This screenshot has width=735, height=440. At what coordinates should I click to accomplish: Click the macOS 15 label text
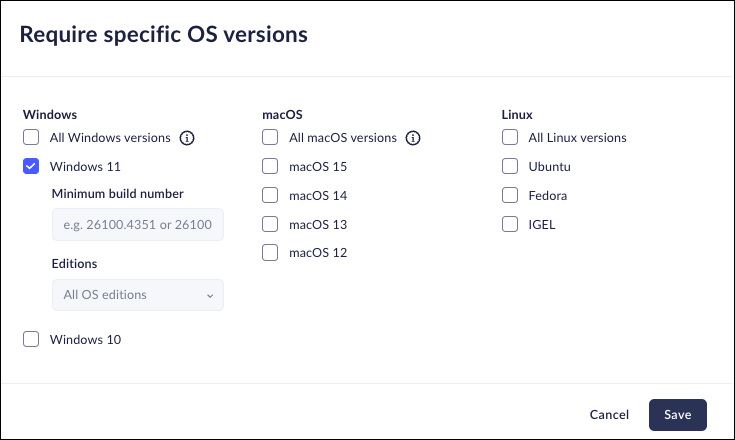pos(317,166)
